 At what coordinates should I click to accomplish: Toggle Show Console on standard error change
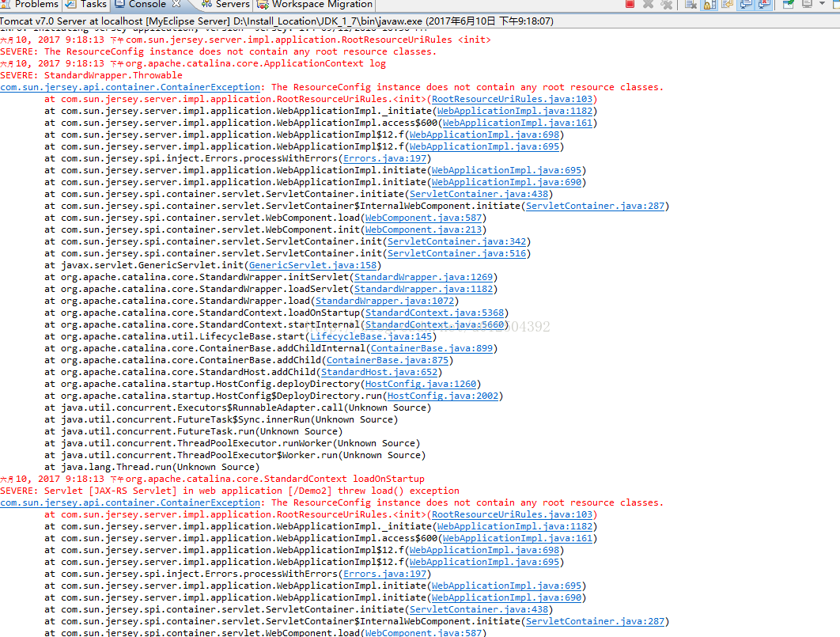[x=764, y=5]
